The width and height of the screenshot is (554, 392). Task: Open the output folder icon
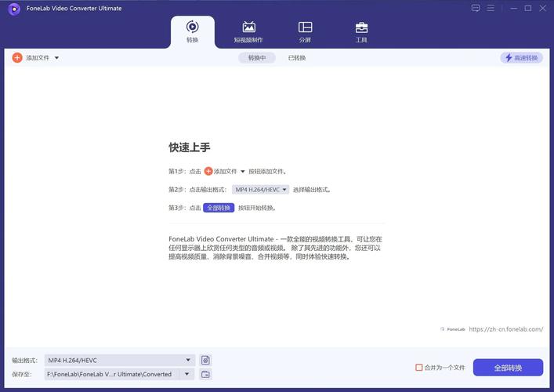pos(205,374)
